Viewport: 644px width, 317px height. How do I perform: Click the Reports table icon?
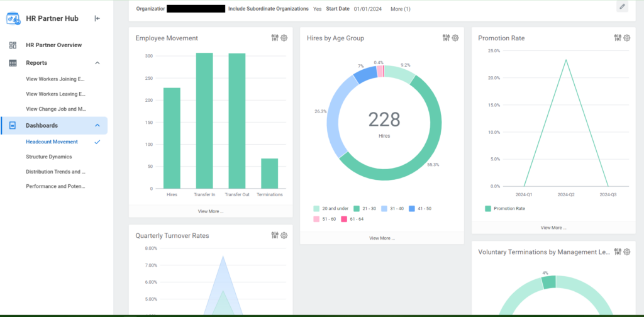point(13,63)
